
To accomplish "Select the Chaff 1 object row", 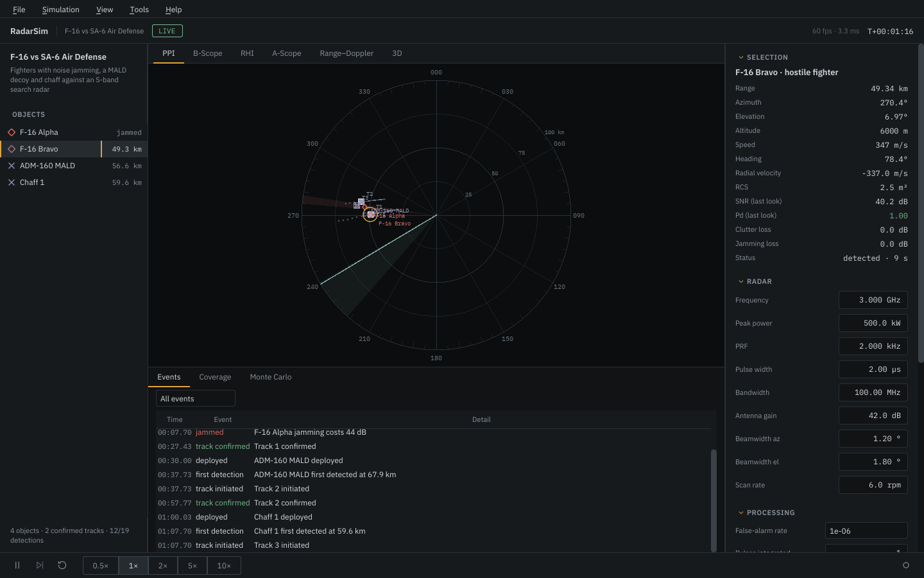I will pos(74,182).
